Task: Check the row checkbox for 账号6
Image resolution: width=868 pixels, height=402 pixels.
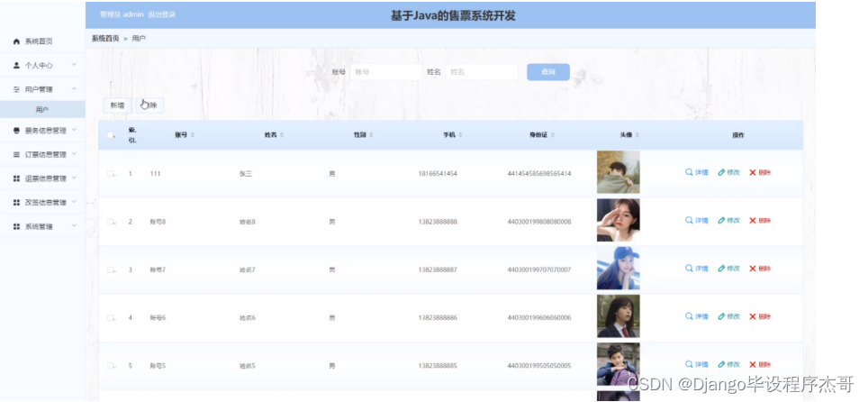Action: pyautogui.click(x=110, y=317)
